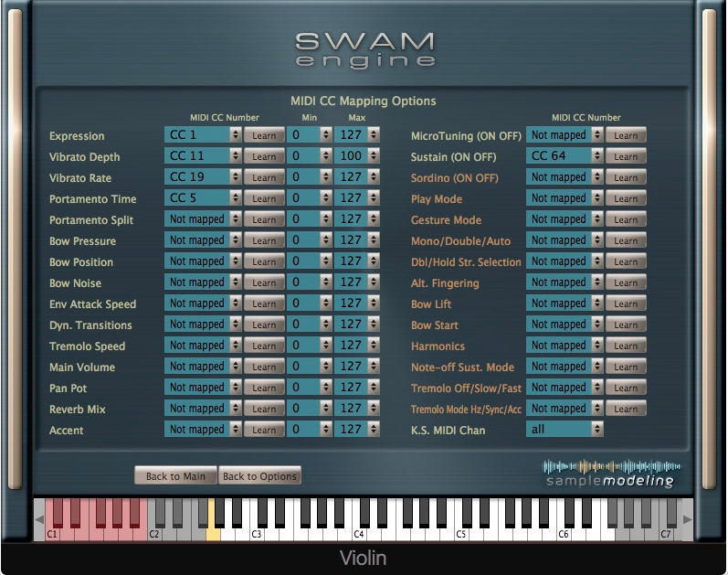
Task: Open the samplemodeling logo
Action: (x=611, y=474)
